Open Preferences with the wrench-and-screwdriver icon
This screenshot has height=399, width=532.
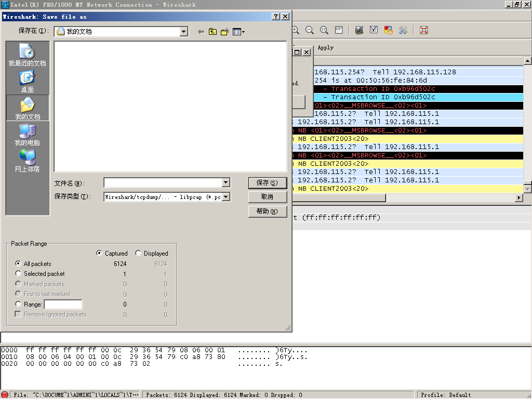403,30
